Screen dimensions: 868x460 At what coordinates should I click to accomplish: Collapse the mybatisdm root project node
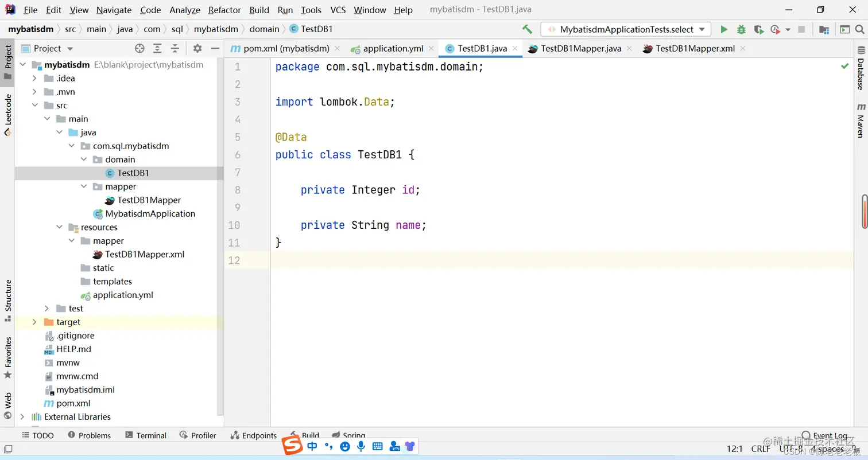tap(22, 65)
